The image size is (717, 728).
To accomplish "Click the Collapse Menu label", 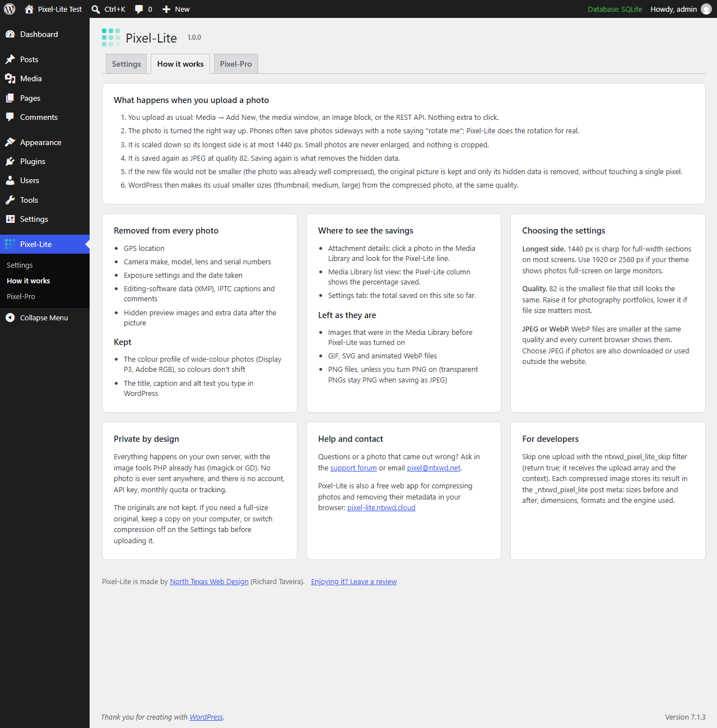I will point(44,318).
